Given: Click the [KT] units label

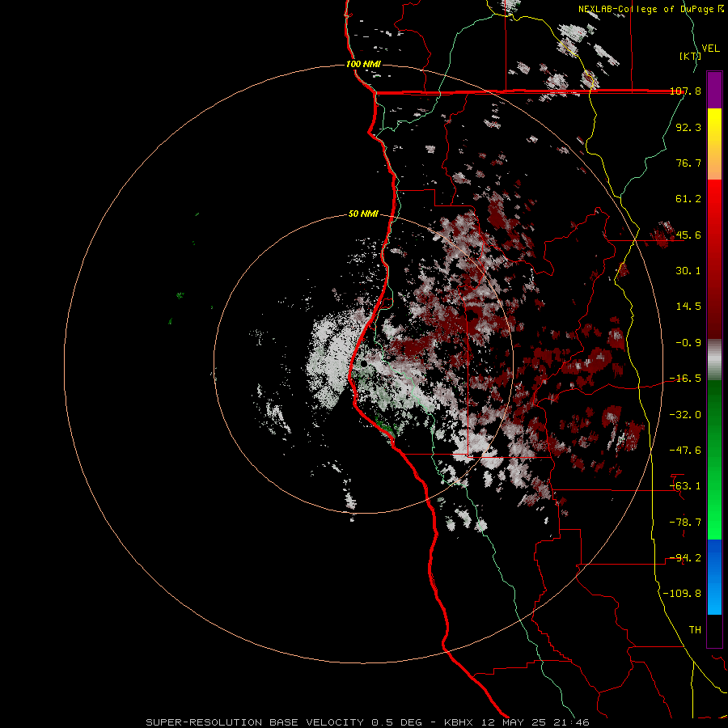Looking at the screenshot, I should click(x=690, y=56).
